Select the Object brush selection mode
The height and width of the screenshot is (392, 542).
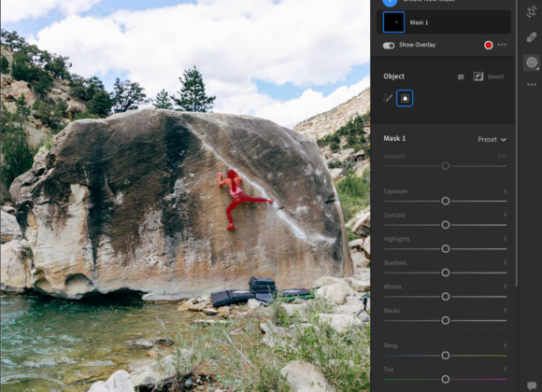click(x=388, y=98)
